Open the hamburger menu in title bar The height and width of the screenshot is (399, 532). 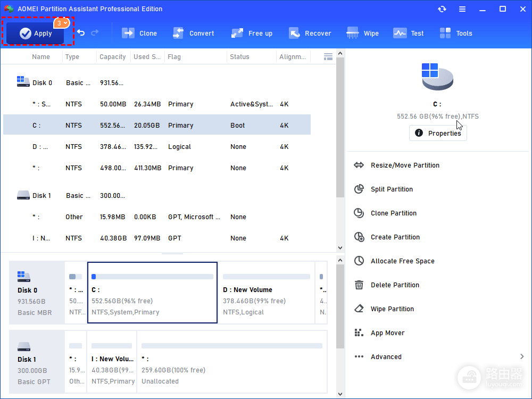click(x=462, y=9)
